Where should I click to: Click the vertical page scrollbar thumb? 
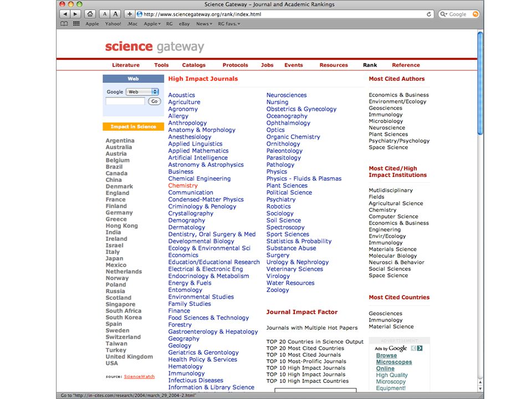click(480, 84)
